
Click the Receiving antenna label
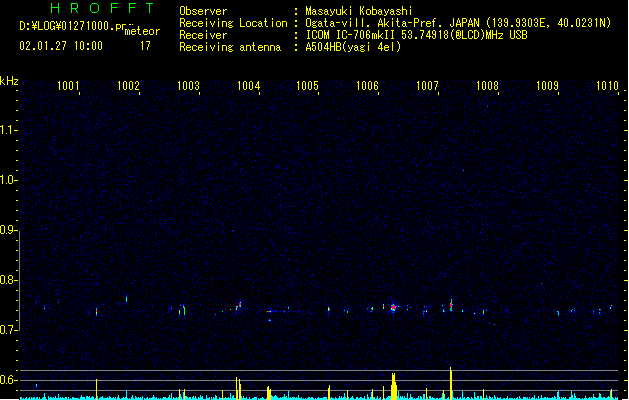(x=230, y=47)
